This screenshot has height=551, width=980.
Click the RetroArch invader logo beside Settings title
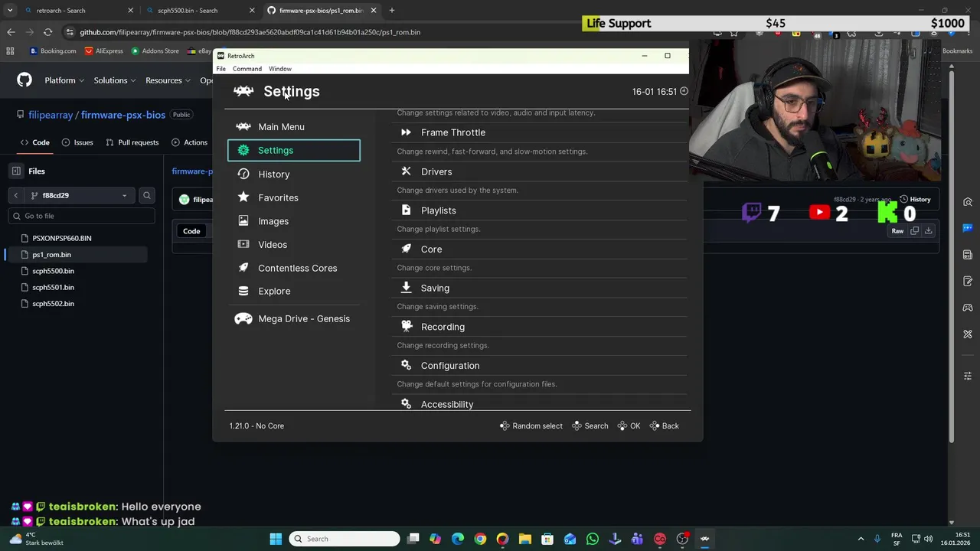(x=243, y=91)
